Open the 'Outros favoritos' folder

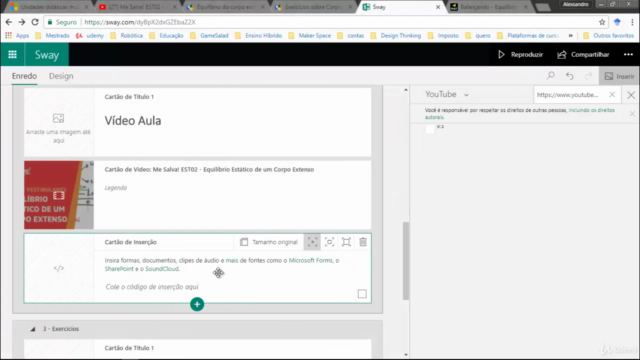point(608,36)
